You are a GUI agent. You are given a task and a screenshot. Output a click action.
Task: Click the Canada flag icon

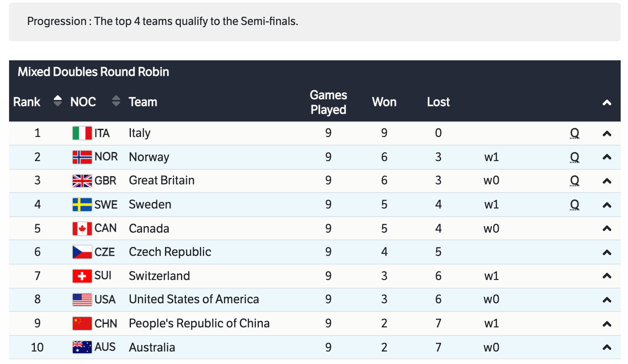82,229
